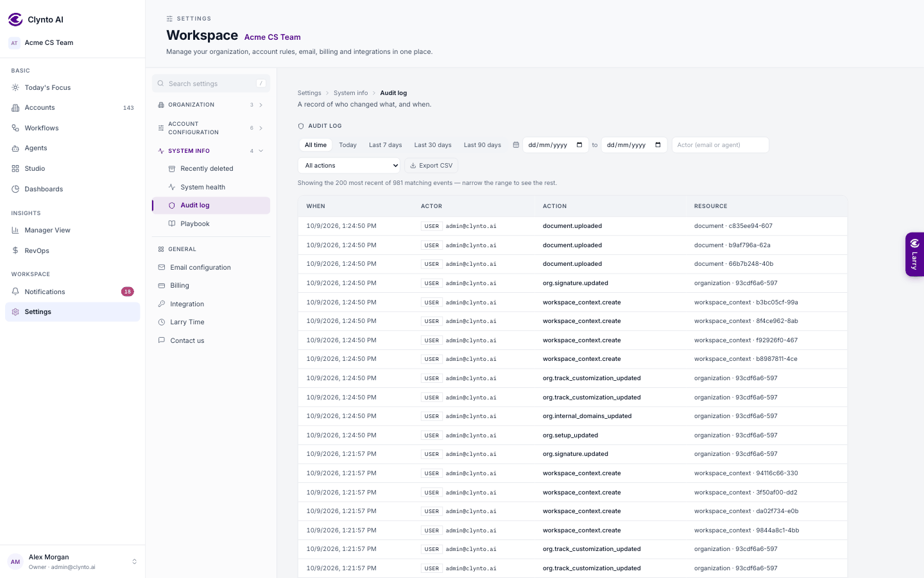Open Playbook book icon

click(172, 223)
